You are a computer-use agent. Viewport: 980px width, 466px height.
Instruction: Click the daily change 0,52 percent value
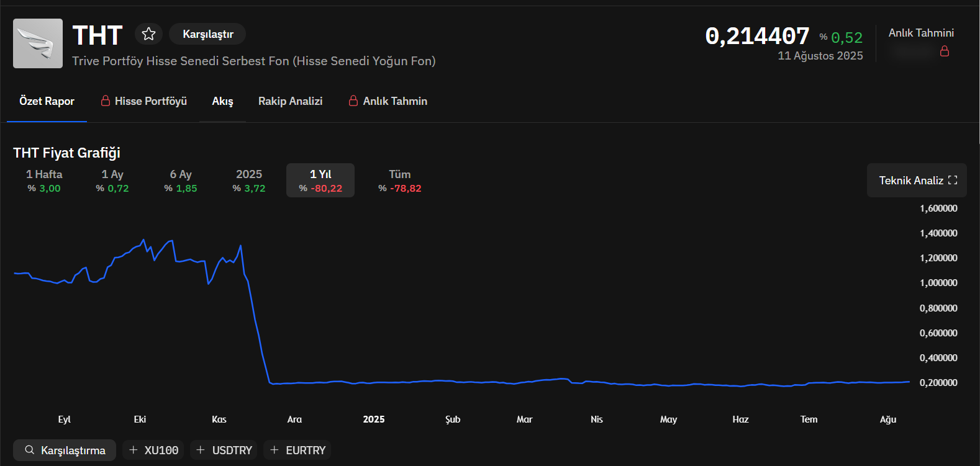846,38
